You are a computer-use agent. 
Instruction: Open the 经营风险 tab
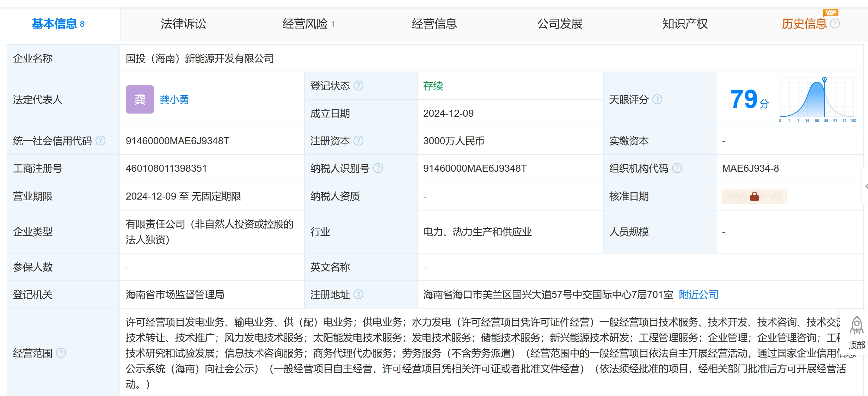[x=308, y=24]
